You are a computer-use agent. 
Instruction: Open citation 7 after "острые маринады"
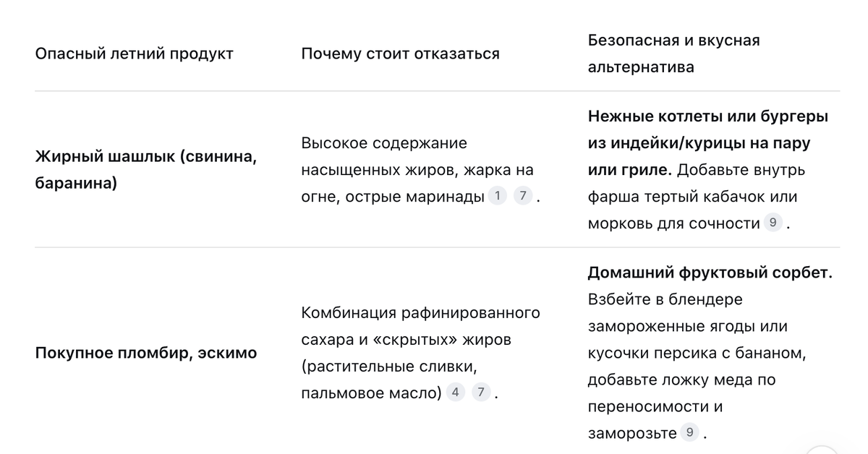click(523, 196)
